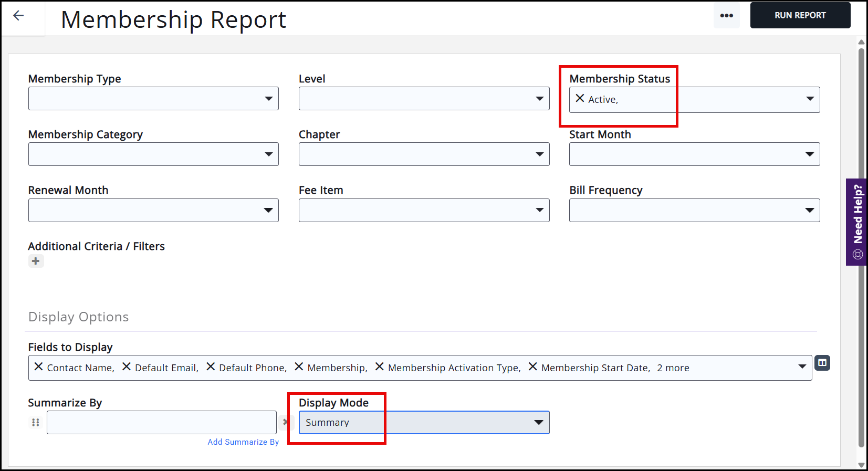
Task: Open the column chooser icon beside Fields to Display
Action: click(x=822, y=363)
